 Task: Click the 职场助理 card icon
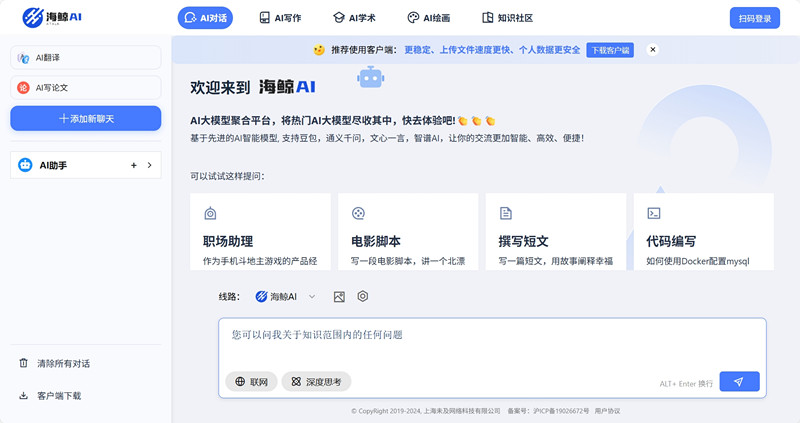210,213
